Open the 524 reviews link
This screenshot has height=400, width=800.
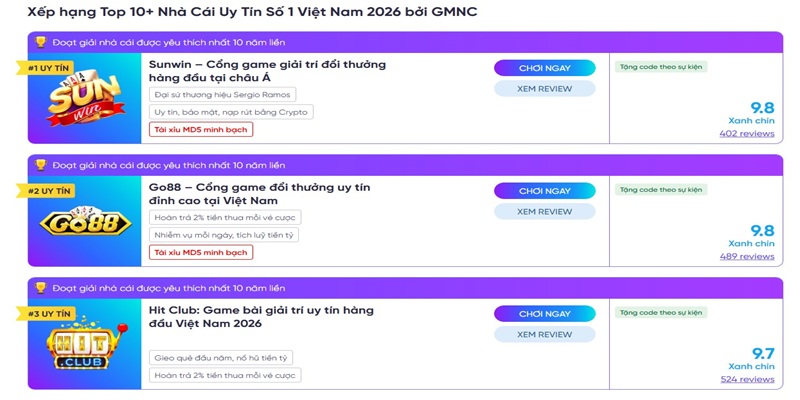tap(747, 380)
